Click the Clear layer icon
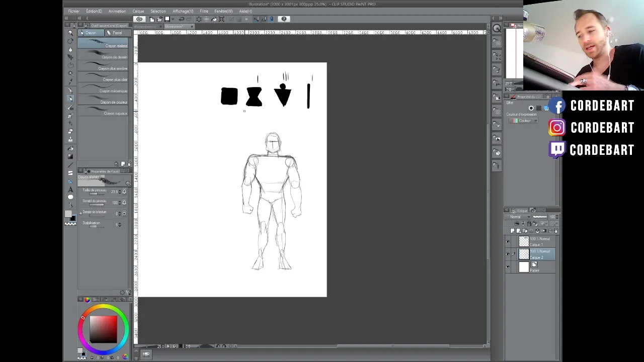The height and width of the screenshot is (362, 644). point(199,19)
